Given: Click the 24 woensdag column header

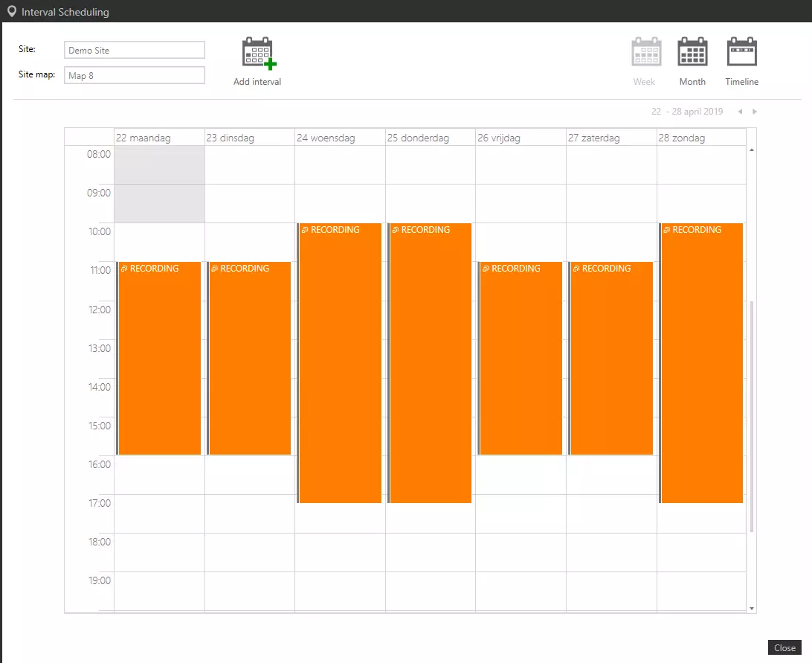Looking at the screenshot, I should pyautogui.click(x=341, y=138).
